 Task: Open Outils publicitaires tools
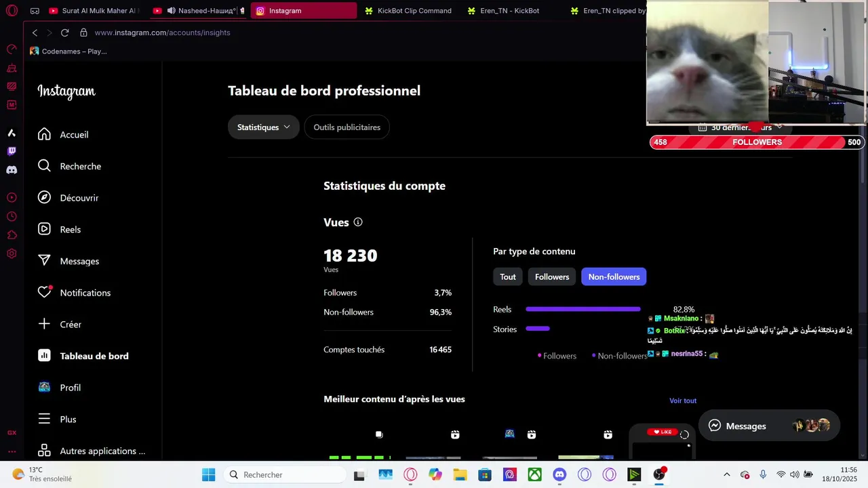point(347,127)
